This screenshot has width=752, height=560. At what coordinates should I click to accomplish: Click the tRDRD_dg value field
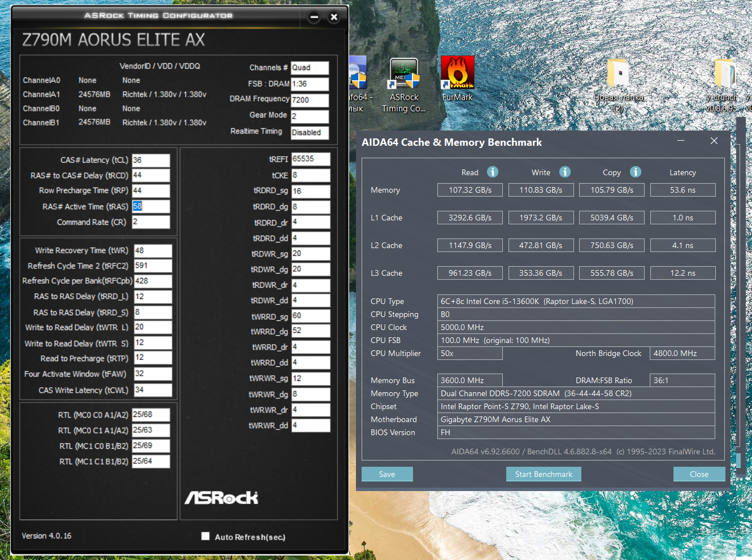tap(311, 207)
